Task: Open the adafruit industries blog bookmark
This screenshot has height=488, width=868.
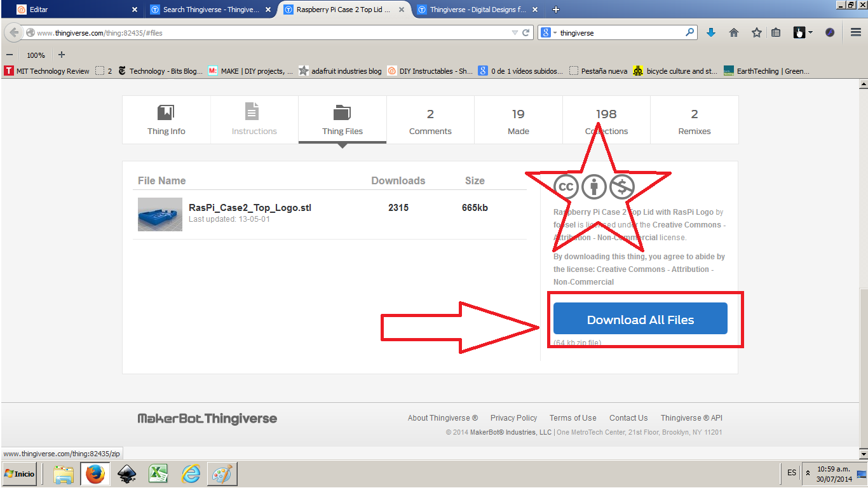Action: point(340,71)
